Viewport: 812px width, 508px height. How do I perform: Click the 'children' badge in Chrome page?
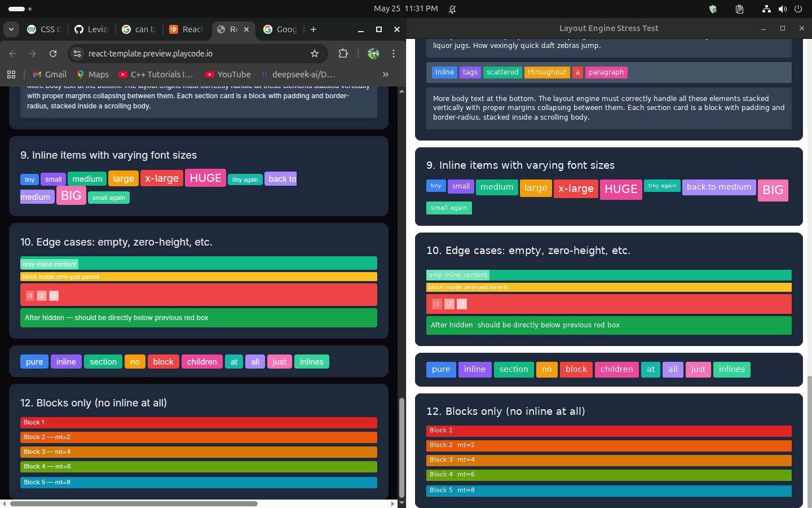click(x=202, y=362)
